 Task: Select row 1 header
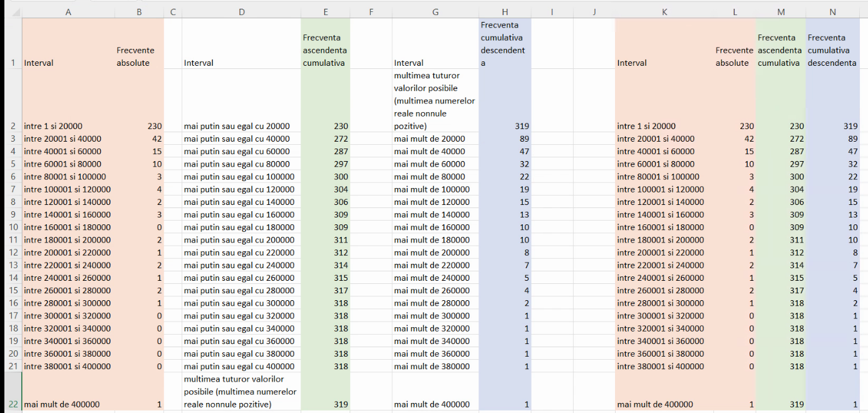(x=13, y=63)
